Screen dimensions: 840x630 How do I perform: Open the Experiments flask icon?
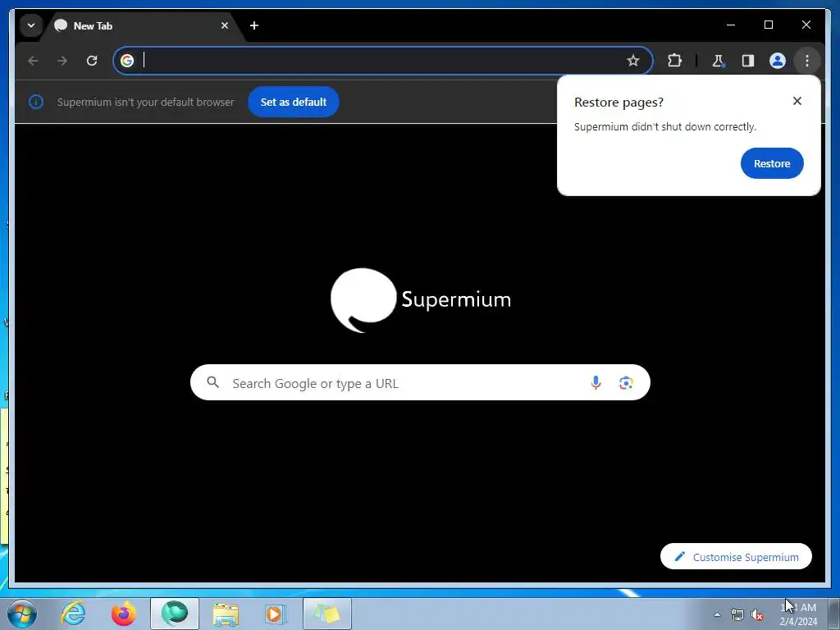718,61
